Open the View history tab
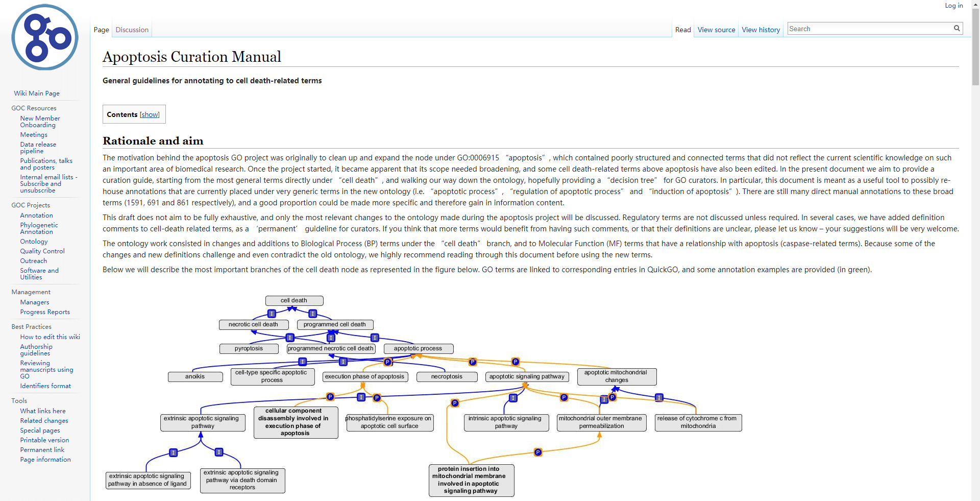The width and height of the screenshot is (980, 501). pyautogui.click(x=761, y=30)
